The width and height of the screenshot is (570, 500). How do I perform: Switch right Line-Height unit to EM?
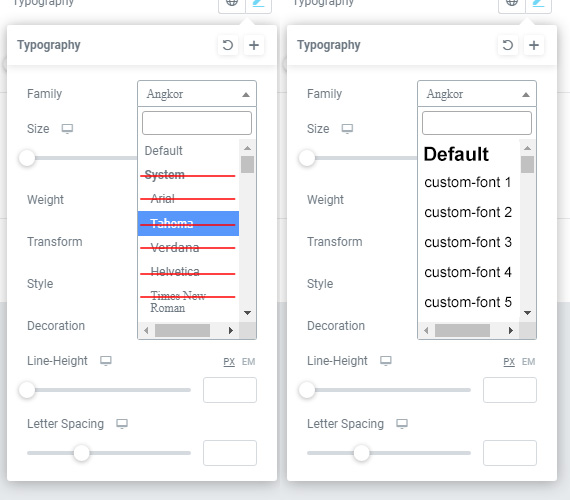[529, 362]
